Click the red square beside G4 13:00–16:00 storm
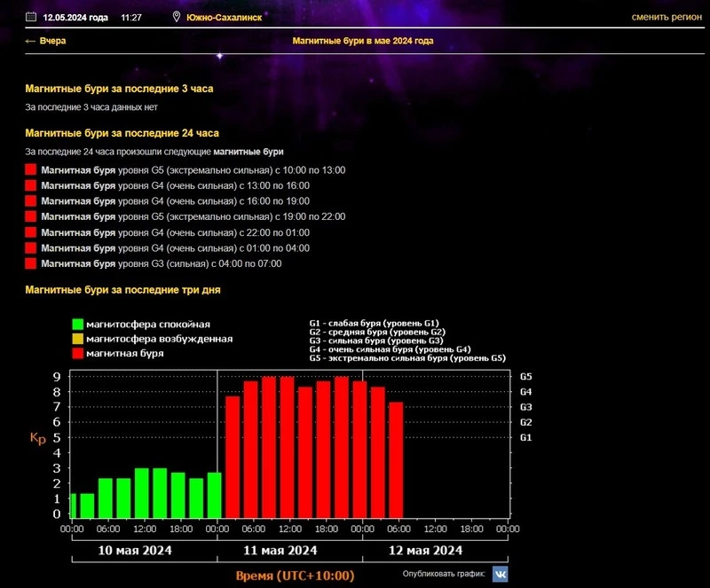The image size is (710, 588). click(31, 185)
